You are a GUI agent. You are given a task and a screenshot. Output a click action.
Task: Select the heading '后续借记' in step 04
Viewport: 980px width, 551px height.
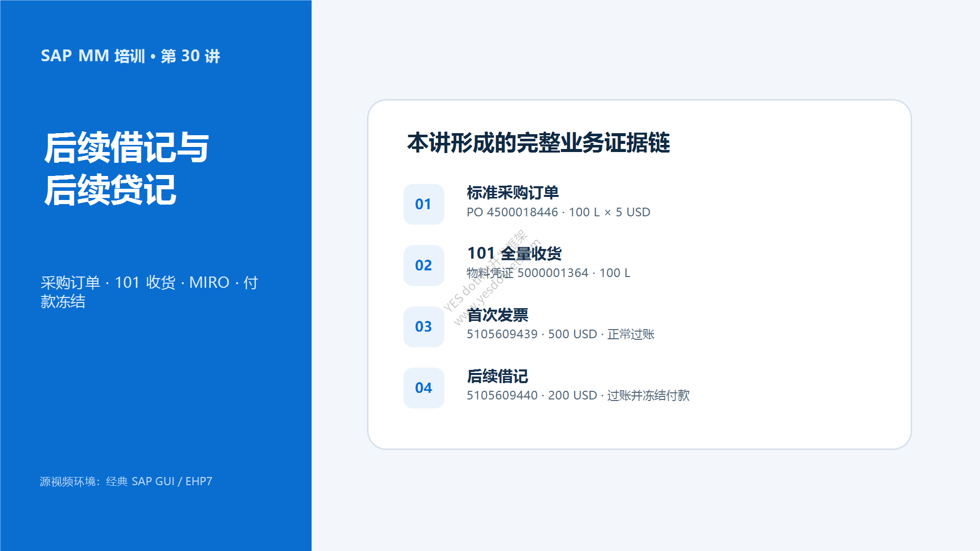(497, 376)
